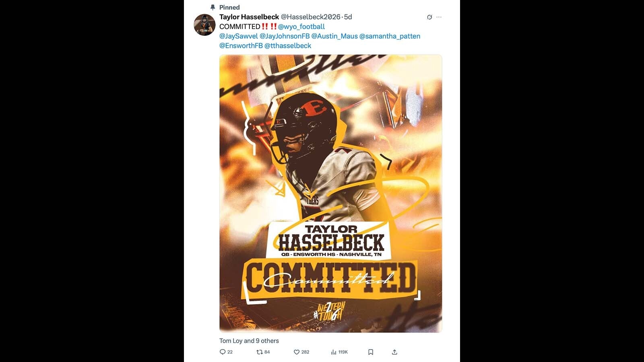Open the @Hasselbeck2026 handle
This screenshot has width=644, height=362.
pos(310,17)
